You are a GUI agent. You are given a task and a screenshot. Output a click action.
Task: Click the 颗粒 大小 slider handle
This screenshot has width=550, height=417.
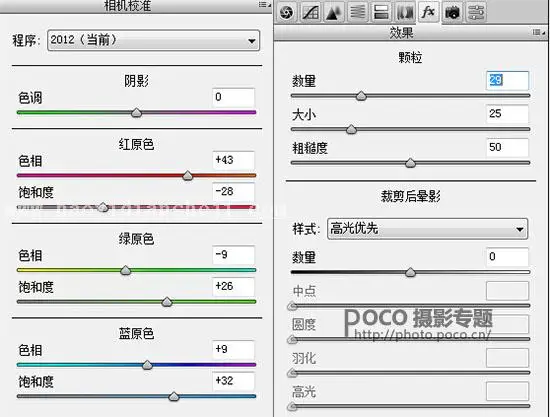(351, 129)
